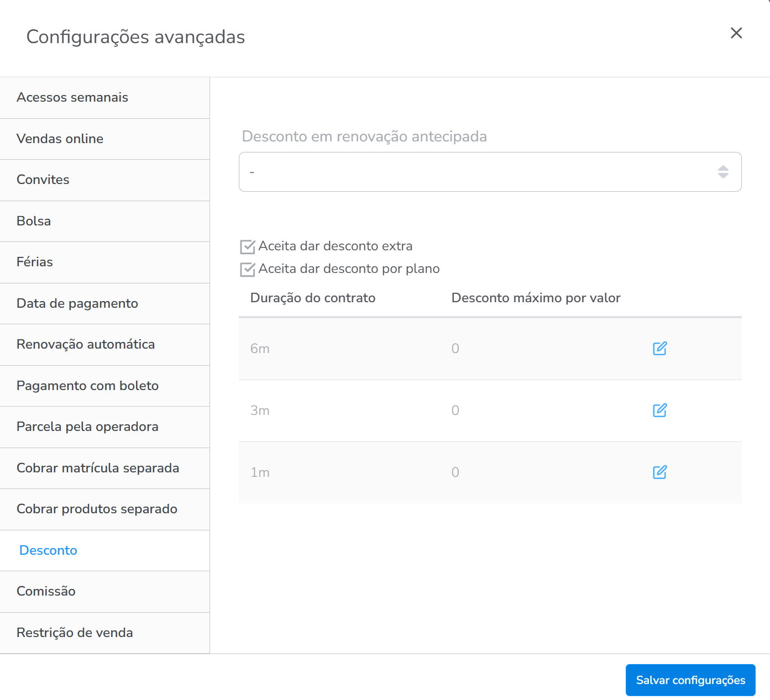
Task: Click the dropdown arrows for renewal discount
Action: pyautogui.click(x=722, y=172)
